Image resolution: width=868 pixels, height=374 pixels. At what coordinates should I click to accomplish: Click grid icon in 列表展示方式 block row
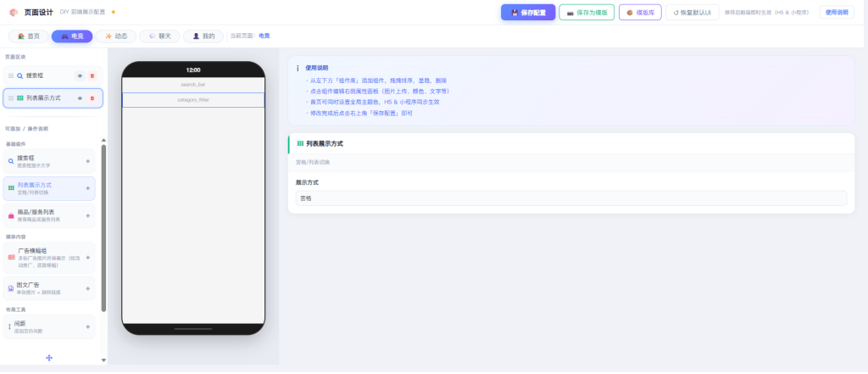click(x=20, y=98)
